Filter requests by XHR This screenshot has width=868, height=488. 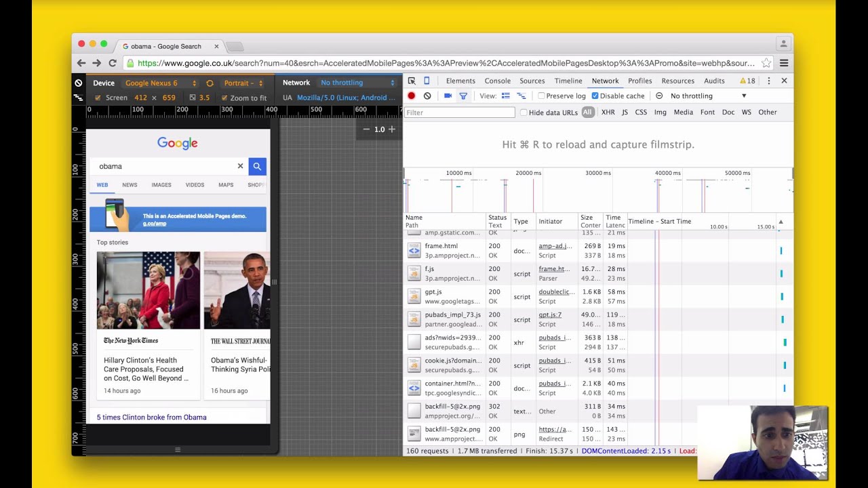pos(608,113)
